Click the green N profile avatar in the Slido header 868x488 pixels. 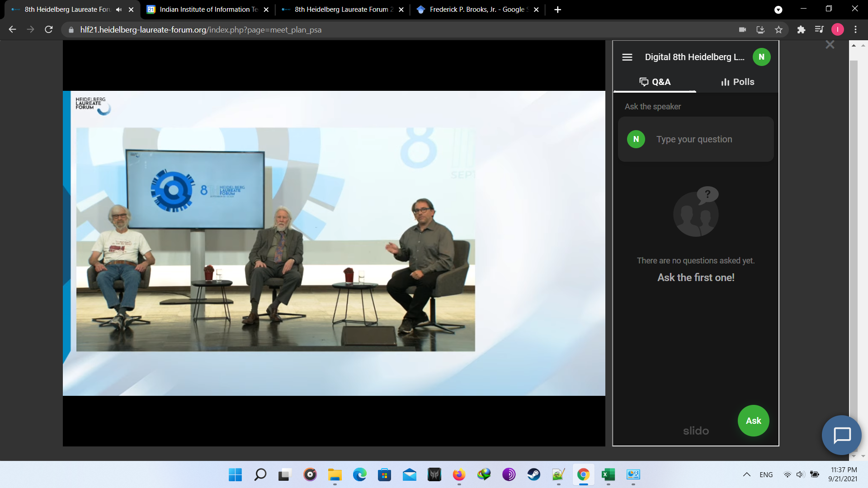[x=761, y=57]
